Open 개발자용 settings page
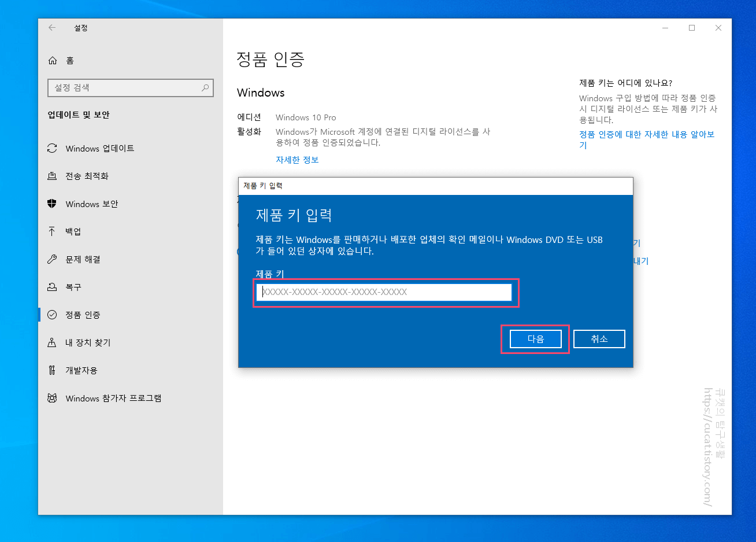The width and height of the screenshot is (756, 542). pos(131,370)
